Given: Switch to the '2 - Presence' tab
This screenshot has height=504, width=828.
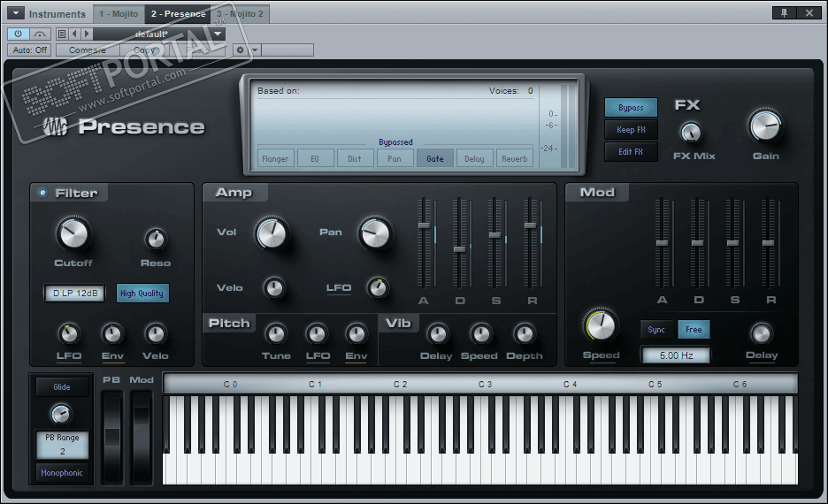Looking at the screenshot, I should click(178, 14).
